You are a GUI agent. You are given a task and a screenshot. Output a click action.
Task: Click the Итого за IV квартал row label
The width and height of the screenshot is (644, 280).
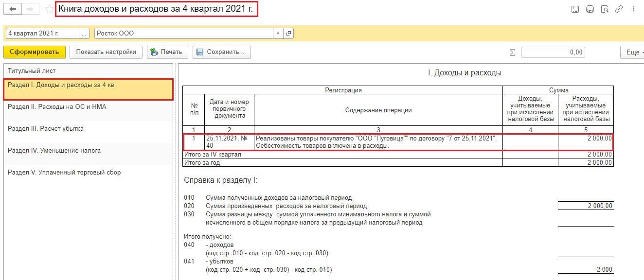pos(212,155)
